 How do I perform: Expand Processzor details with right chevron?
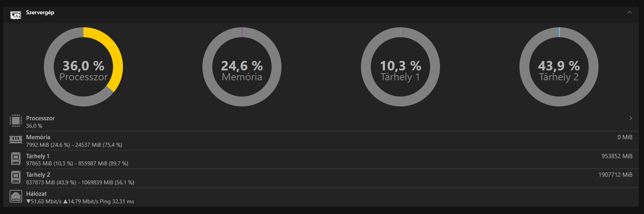tap(631, 118)
